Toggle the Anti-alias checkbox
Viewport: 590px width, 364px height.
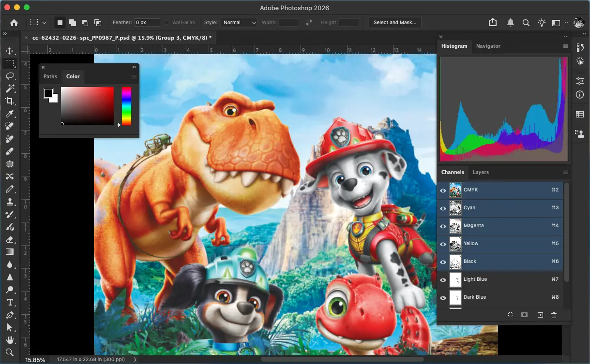[167, 22]
